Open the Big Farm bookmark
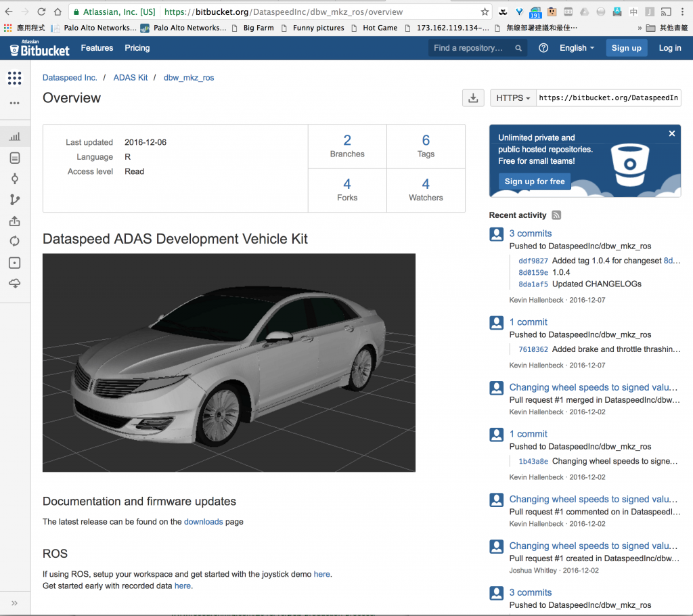693x616 pixels. pyautogui.click(x=253, y=28)
